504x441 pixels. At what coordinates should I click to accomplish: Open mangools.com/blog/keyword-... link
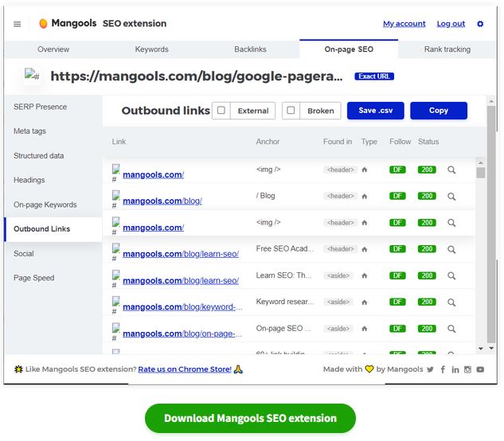point(182,307)
